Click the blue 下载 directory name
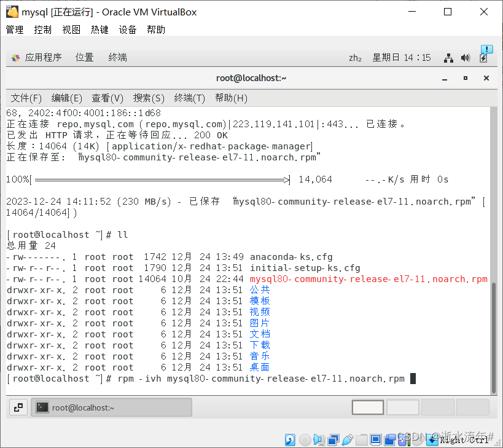 (259, 345)
